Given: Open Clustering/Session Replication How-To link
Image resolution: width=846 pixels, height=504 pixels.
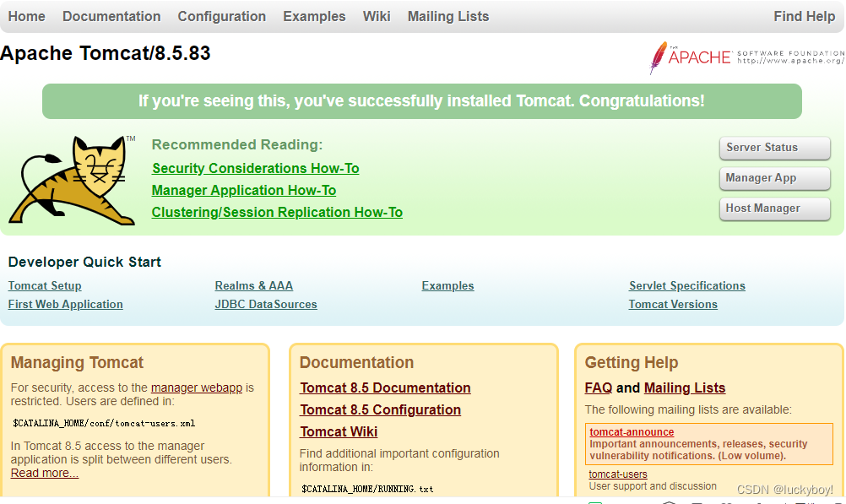Looking at the screenshot, I should click(277, 213).
